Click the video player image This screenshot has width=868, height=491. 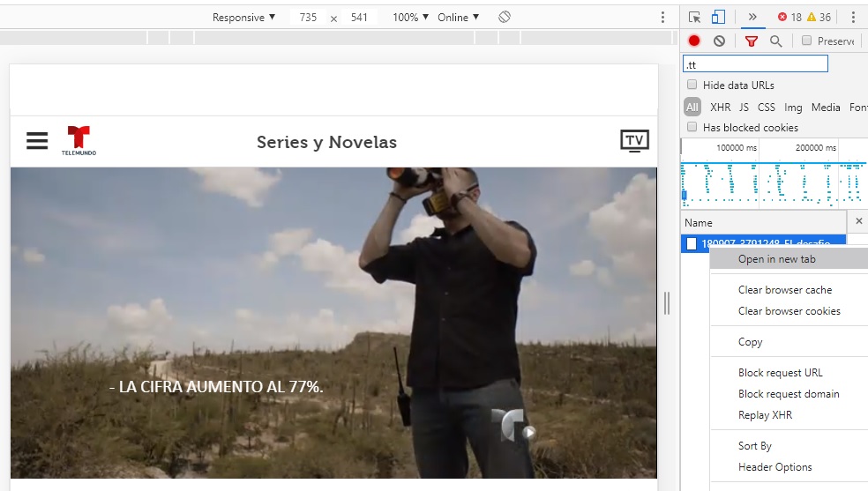[333, 323]
